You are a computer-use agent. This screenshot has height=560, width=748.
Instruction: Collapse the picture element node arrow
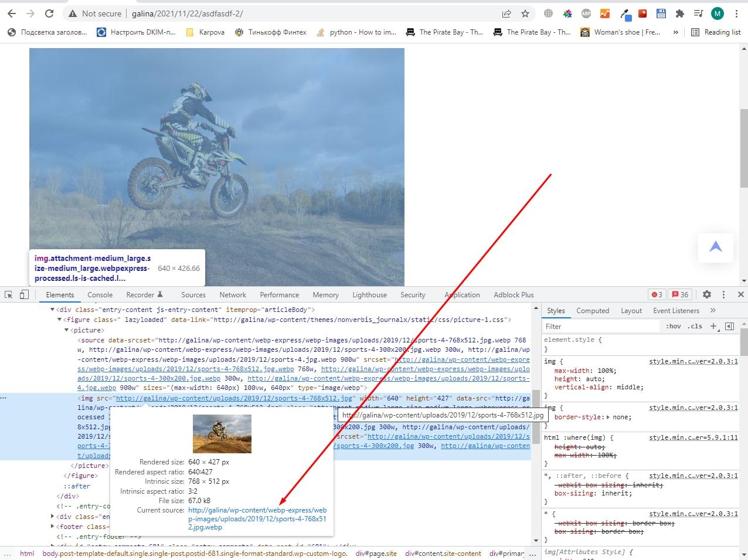(x=66, y=330)
